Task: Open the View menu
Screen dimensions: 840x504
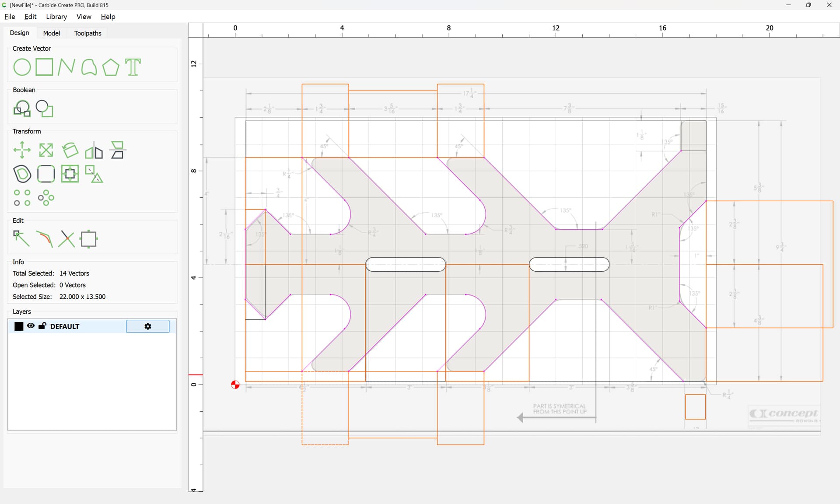Action: pyautogui.click(x=84, y=17)
